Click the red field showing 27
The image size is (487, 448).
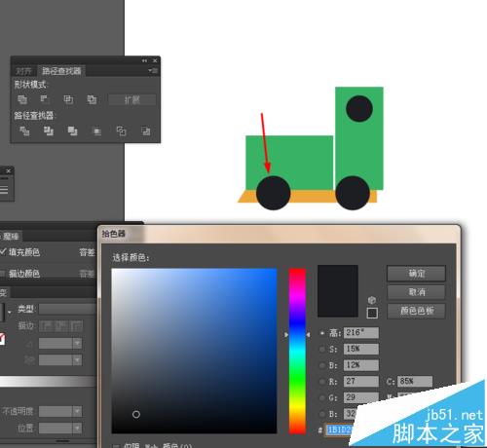(x=361, y=381)
